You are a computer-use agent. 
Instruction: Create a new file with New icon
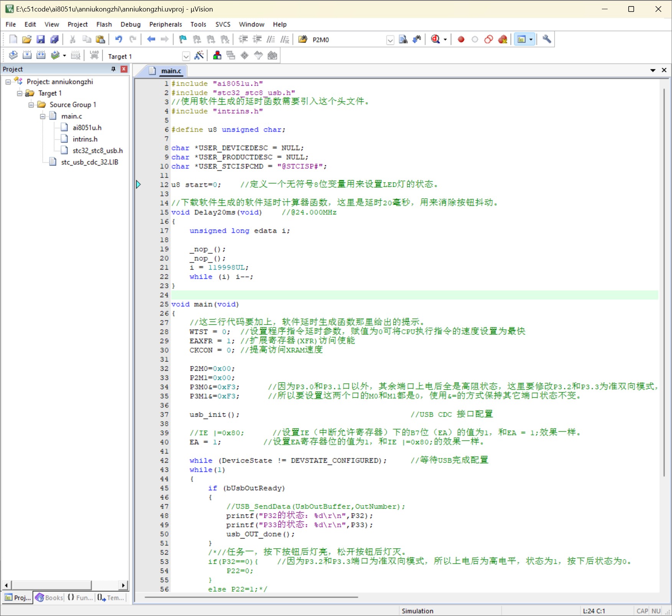point(13,39)
